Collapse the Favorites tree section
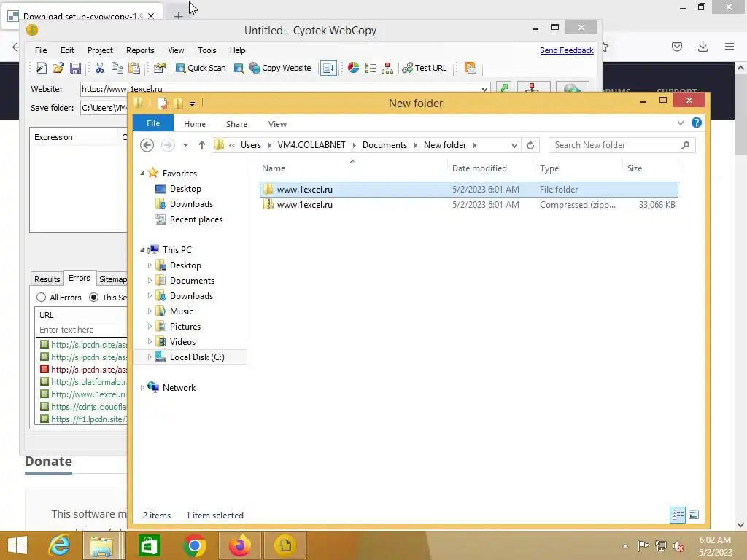This screenshot has height=560, width=747. 142,174
